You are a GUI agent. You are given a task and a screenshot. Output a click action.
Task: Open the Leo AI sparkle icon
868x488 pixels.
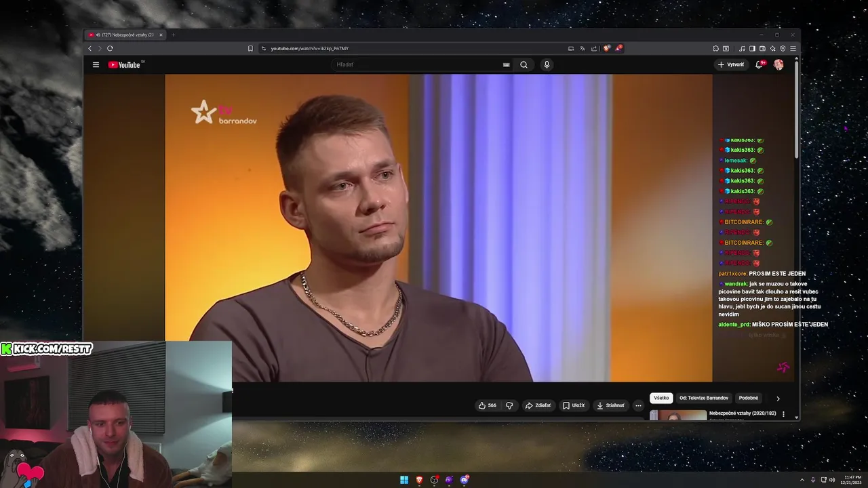click(x=772, y=48)
